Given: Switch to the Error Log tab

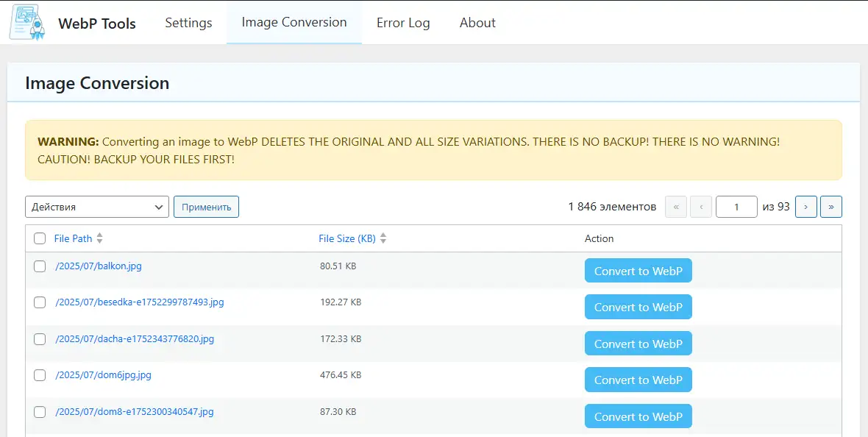Looking at the screenshot, I should point(403,23).
